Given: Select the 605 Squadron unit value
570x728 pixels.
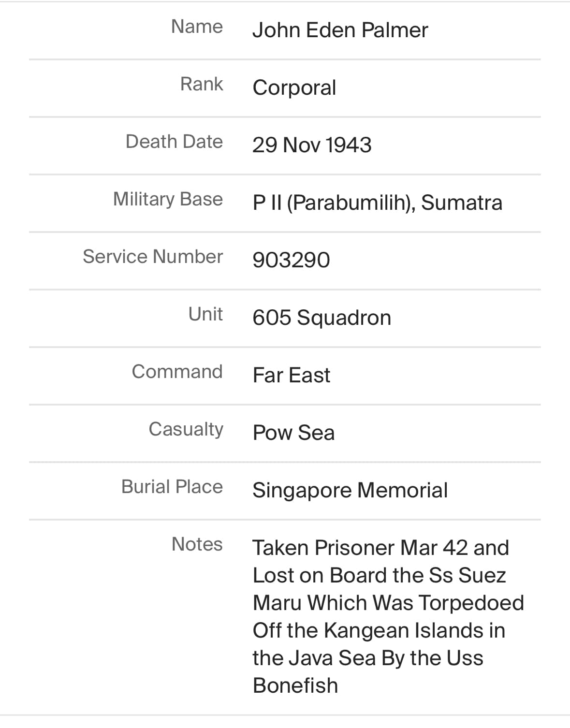Looking at the screenshot, I should pyautogui.click(x=322, y=318).
